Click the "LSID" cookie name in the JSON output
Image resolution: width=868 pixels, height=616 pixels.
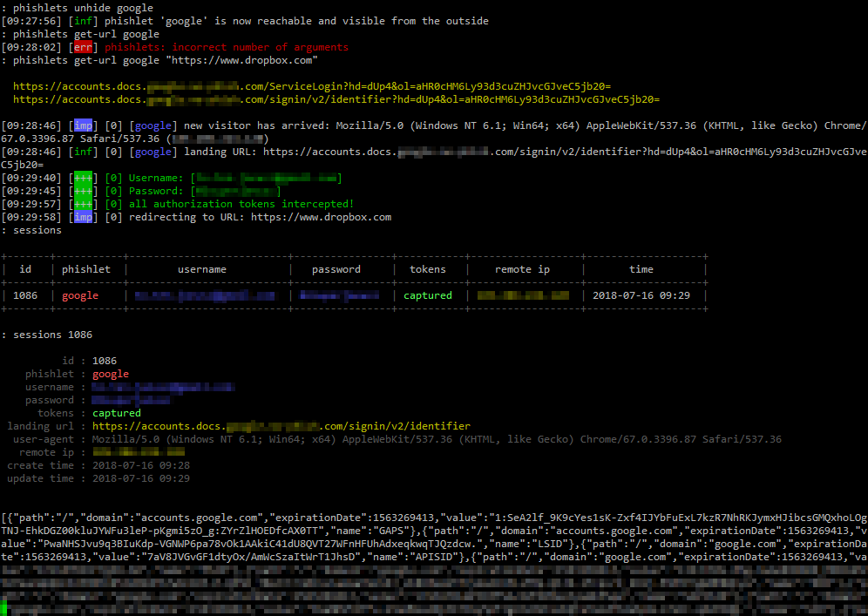[550, 544]
